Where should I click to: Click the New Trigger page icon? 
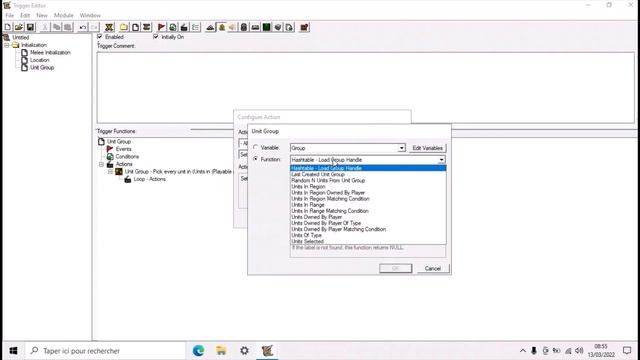135,27
